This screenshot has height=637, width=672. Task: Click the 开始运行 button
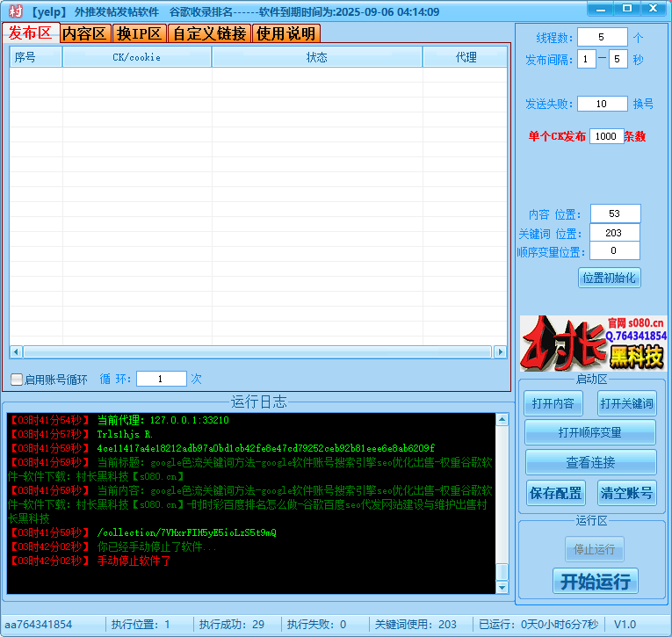pyautogui.click(x=596, y=582)
